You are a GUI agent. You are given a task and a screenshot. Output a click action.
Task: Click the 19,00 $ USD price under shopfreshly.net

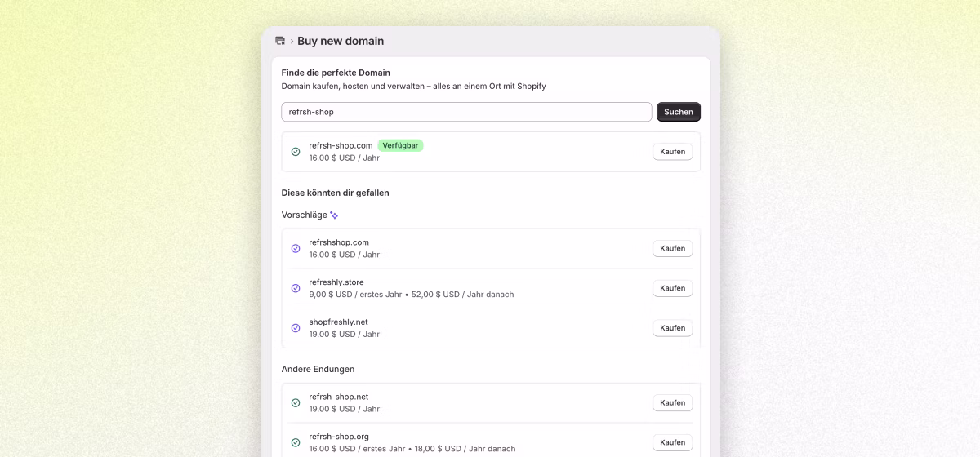[344, 334]
